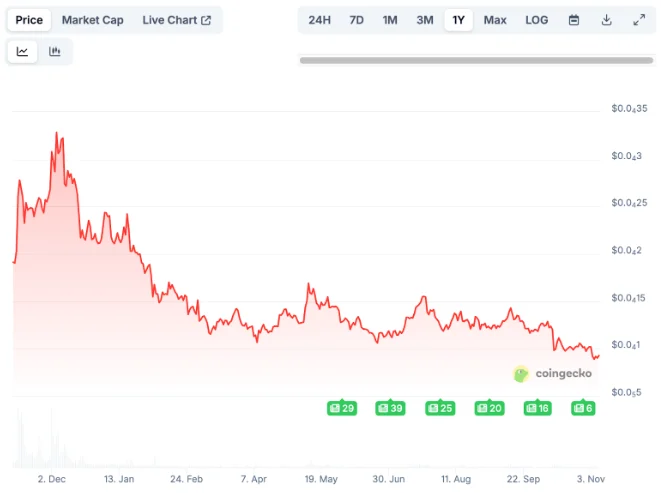Set time range to 1Y

[x=459, y=20]
